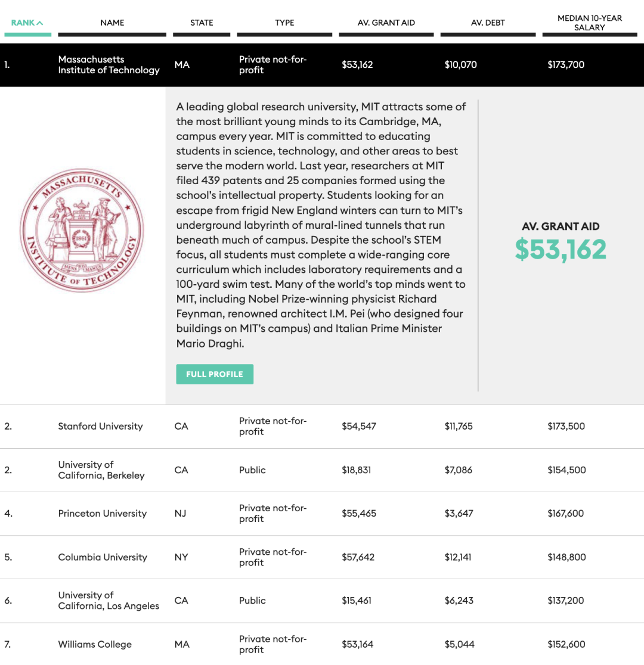Collapse the Massachusetts Institute of Technology row
The height and width of the screenshot is (665, 644).
[x=322, y=65]
